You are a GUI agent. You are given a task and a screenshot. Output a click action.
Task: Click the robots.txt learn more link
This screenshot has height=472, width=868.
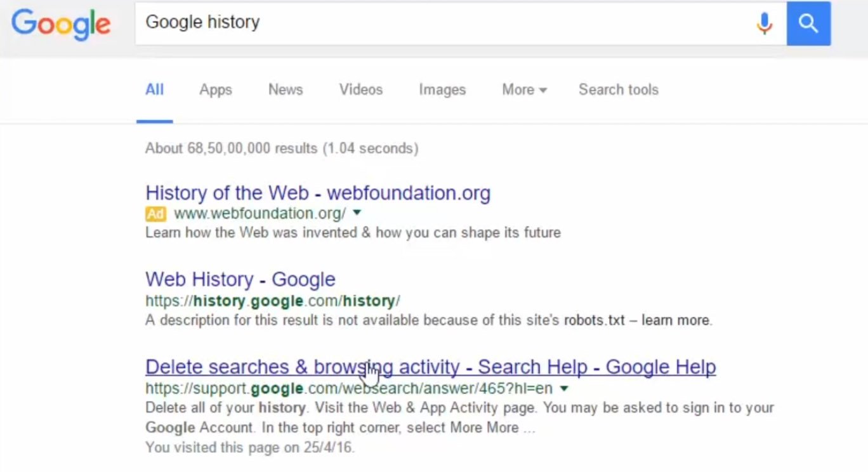675,320
